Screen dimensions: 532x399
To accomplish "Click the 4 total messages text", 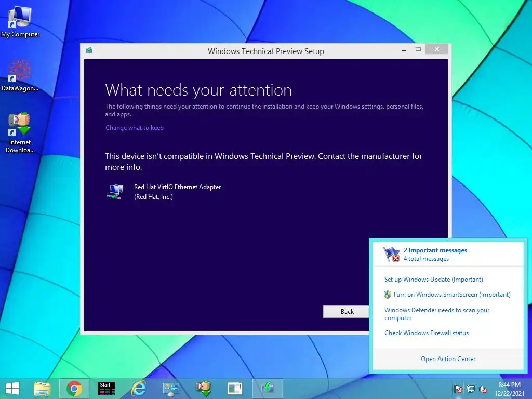I will (426, 259).
